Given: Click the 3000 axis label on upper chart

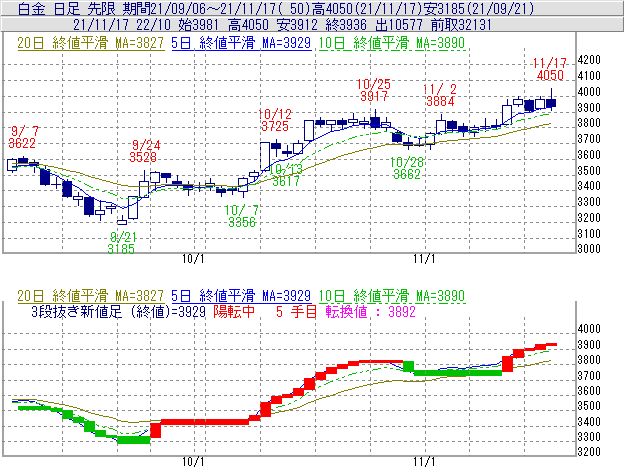Looking at the screenshot, I should (589, 249).
